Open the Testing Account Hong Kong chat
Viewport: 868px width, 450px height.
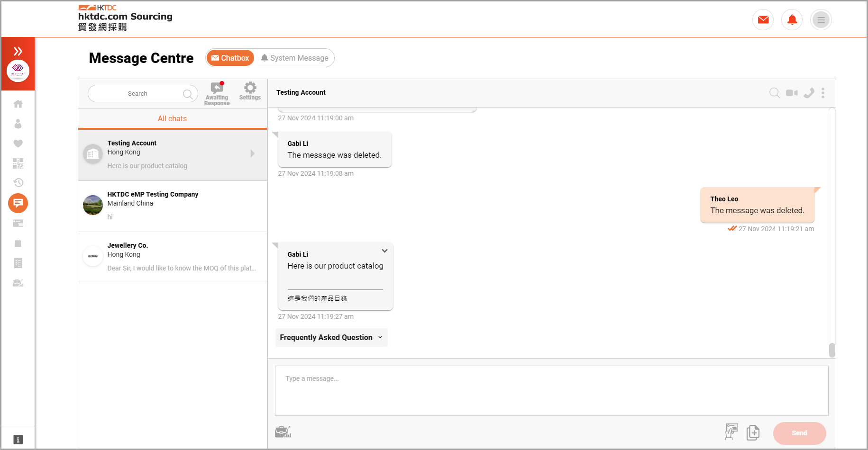coord(173,155)
